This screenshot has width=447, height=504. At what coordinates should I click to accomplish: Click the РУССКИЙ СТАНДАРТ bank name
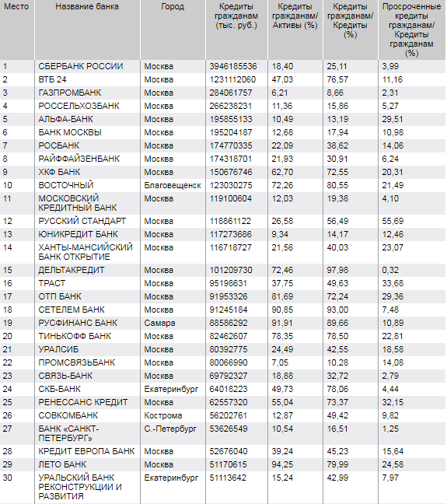pyautogui.click(x=82, y=221)
